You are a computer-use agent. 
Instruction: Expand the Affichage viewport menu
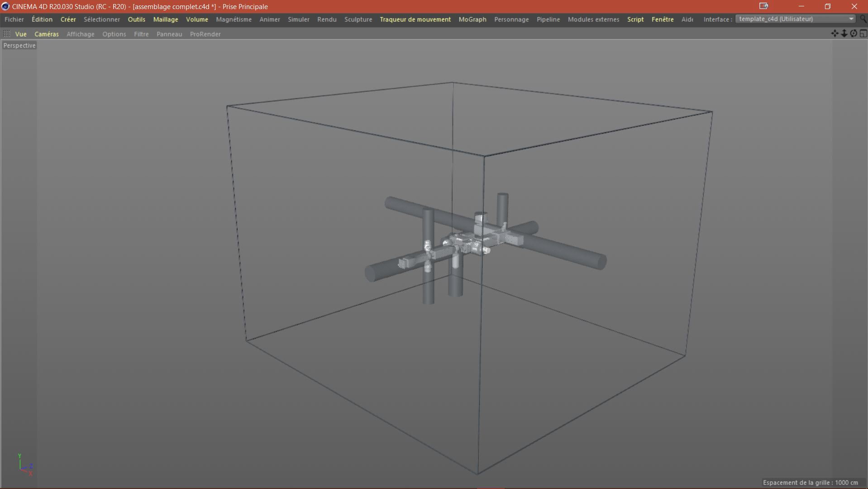coord(81,34)
